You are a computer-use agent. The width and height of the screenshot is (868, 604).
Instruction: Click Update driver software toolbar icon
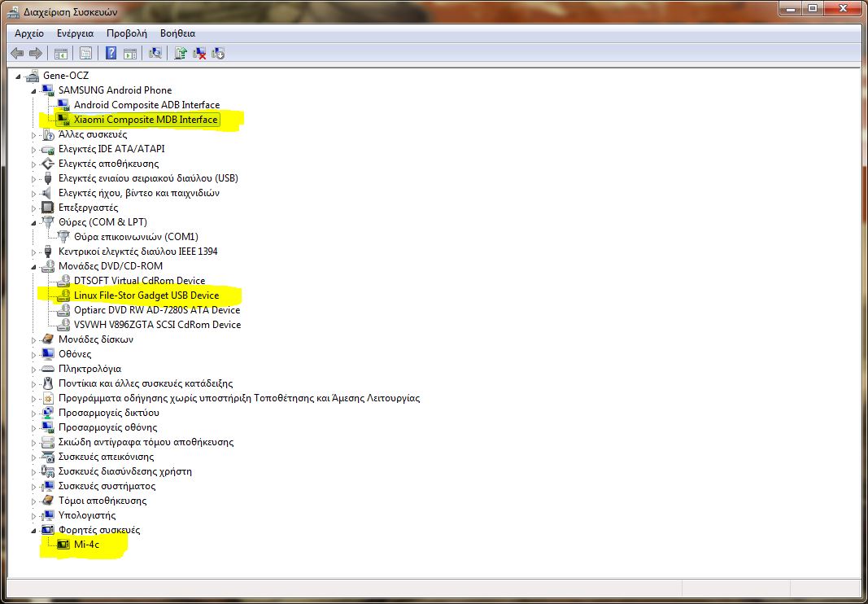pyautogui.click(x=181, y=54)
